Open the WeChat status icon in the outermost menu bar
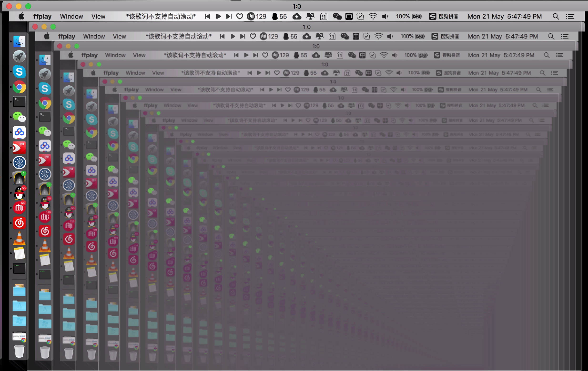Viewport: 588px width, 371px height. tap(337, 16)
